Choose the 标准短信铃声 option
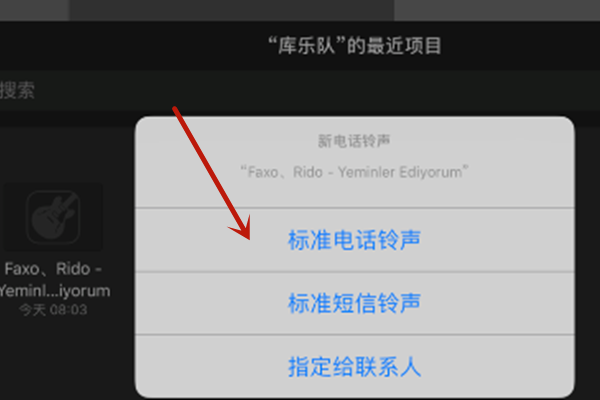 [x=354, y=303]
